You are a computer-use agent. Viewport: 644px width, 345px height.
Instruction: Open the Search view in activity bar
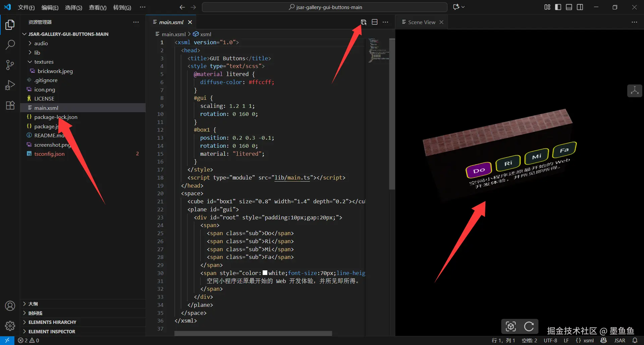point(10,45)
